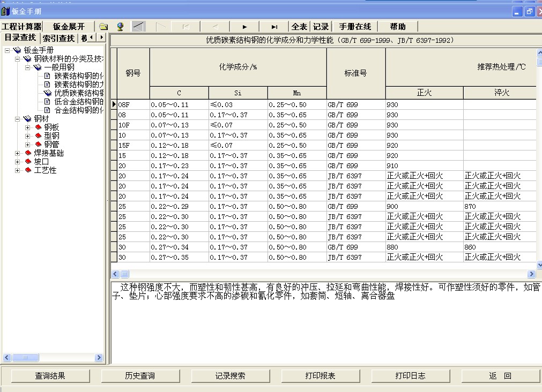Image resolution: width=542 pixels, height=392 pixels.
Task: Click the tab strip left scroll arrow
Action: [91, 37]
